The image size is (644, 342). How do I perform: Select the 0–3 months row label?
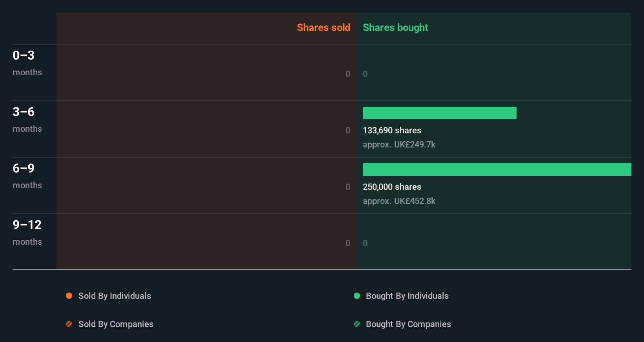[27, 63]
